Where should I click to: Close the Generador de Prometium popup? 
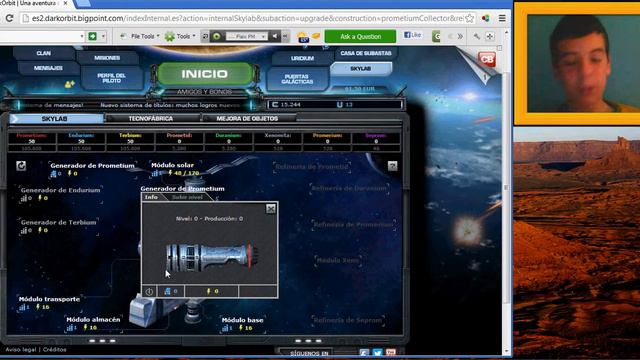coord(271,209)
